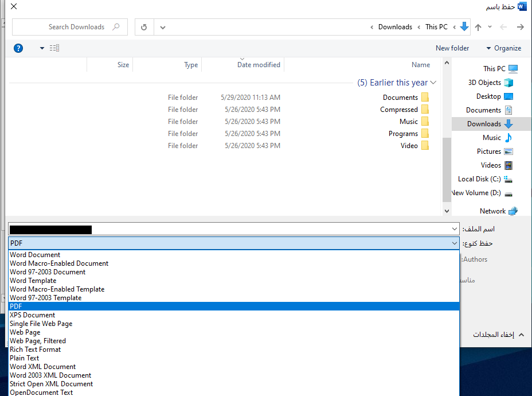Click chevron between This PC and Downloads
This screenshot has width=532, height=396.
click(x=419, y=27)
